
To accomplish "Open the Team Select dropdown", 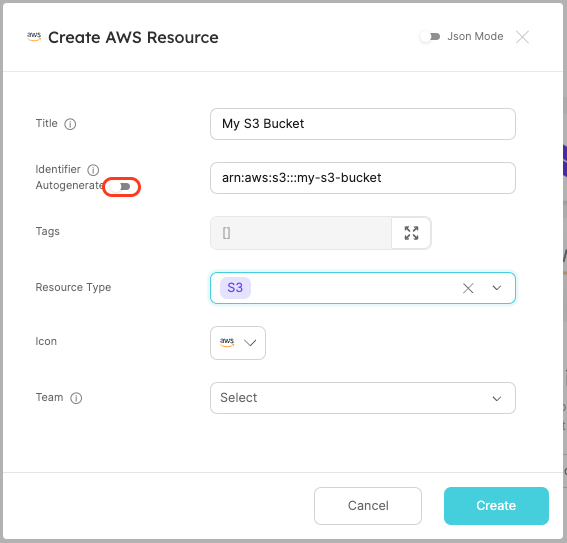I will (x=363, y=398).
